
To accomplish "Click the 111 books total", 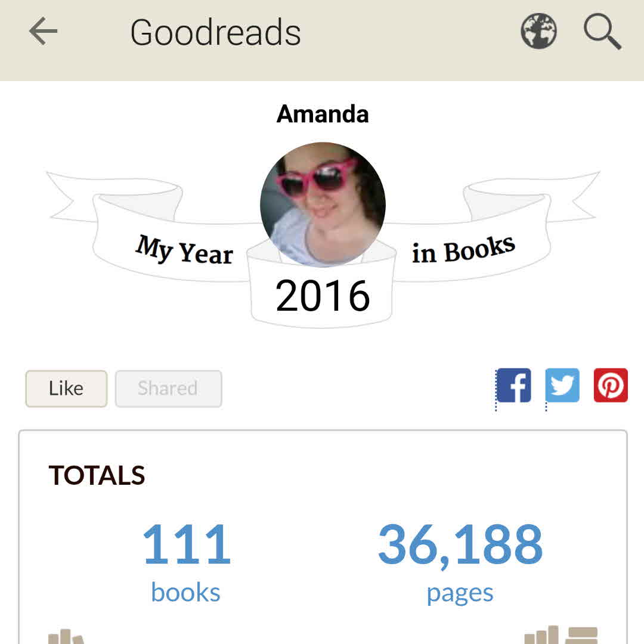I will tap(186, 544).
